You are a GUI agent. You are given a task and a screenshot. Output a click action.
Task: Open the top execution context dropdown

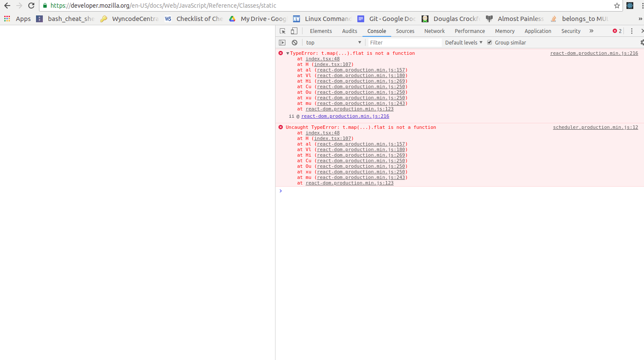(333, 42)
